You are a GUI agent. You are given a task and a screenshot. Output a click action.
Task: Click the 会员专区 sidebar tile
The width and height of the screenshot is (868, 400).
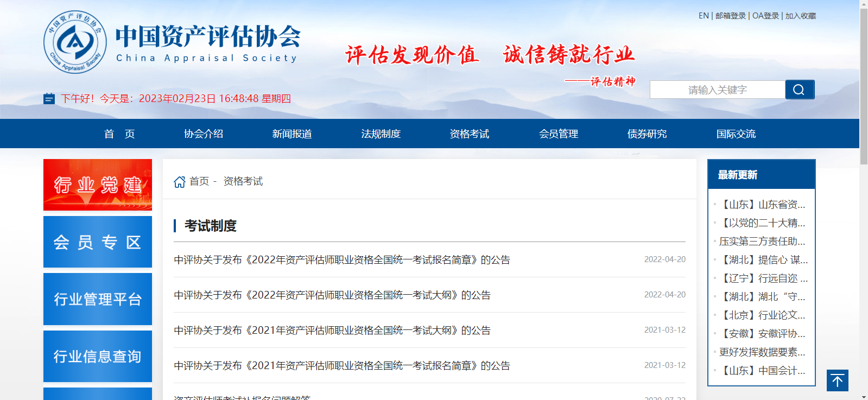click(98, 242)
